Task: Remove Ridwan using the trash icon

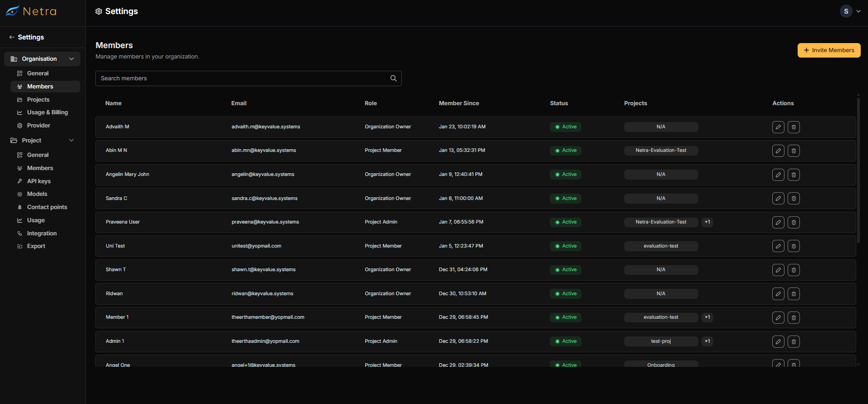Action: [794, 294]
